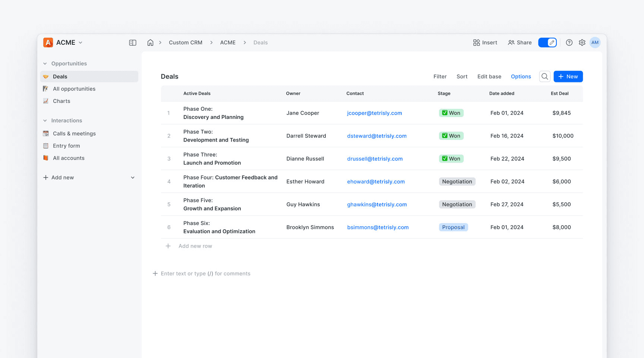644x358 pixels.
Task: Click the Won stage tag for Jane Cooper
Action: tap(451, 113)
